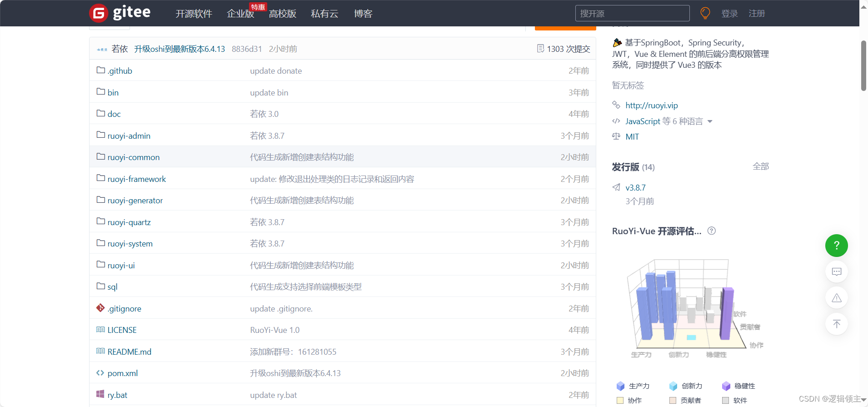Click commit message update donate
The width and height of the screenshot is (868, 407).
[276, 70]
